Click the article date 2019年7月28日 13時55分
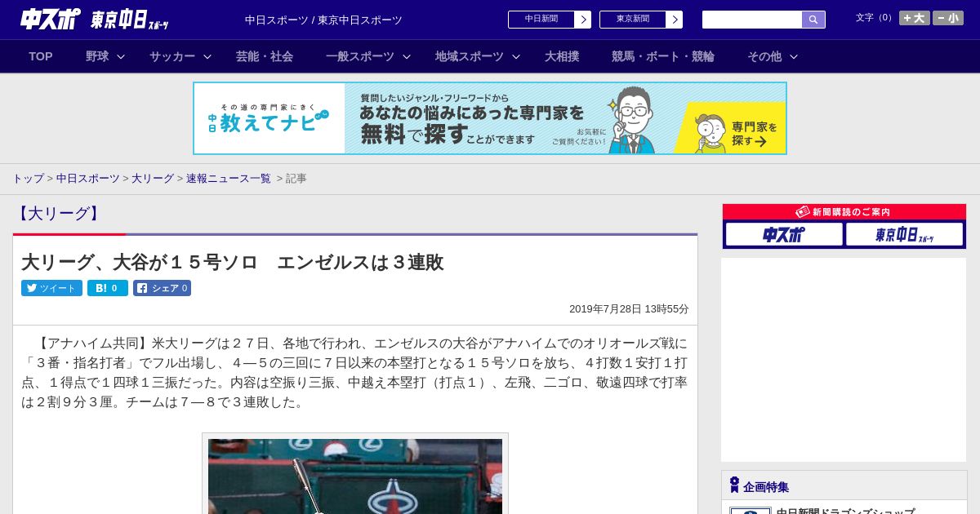Viewport: 980px width, 514px height. coord(629,309)
